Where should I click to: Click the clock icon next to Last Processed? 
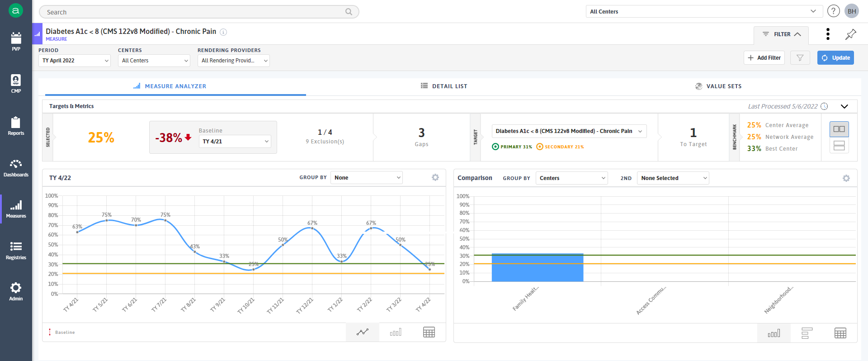[824, 106]
